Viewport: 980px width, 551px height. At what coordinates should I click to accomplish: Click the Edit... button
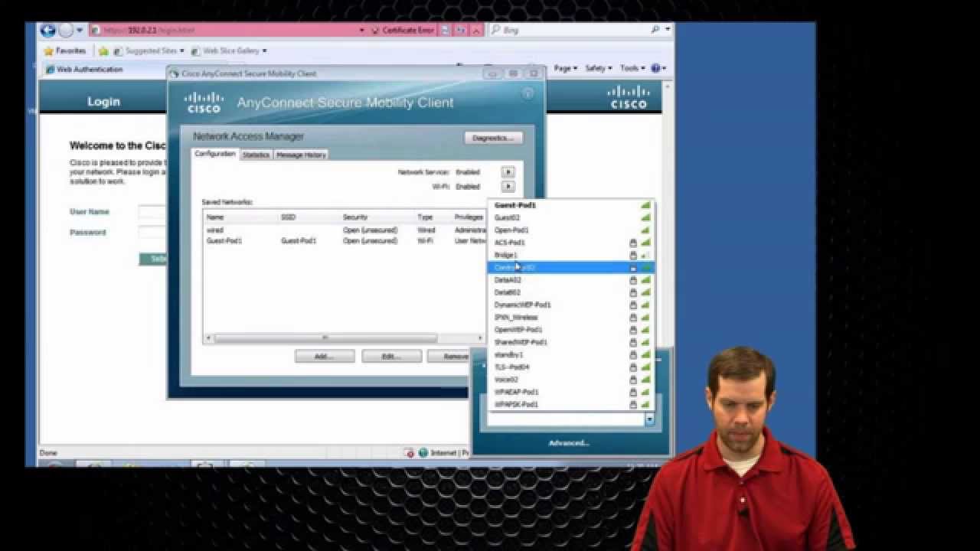[x=391, y=357]
